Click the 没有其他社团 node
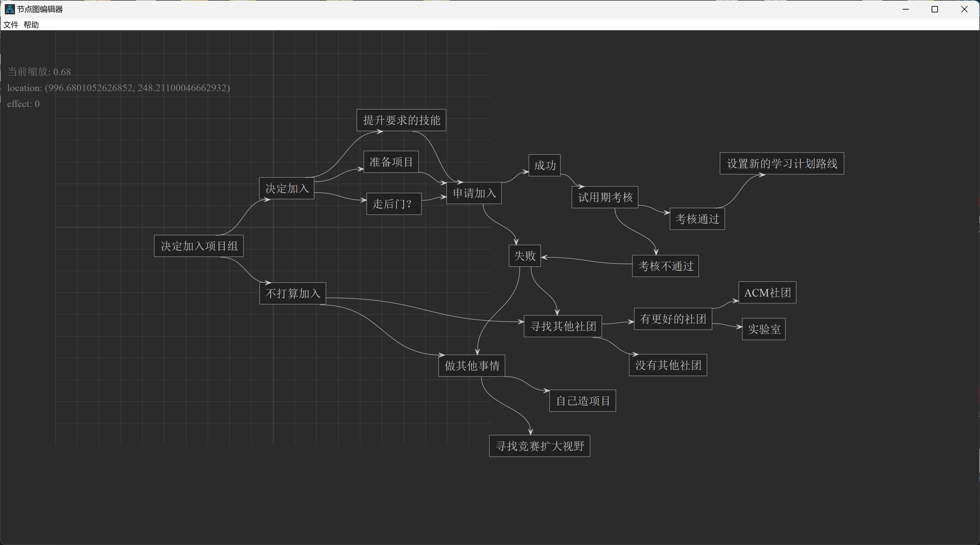This screenshot has width=980, height=545. pos(668,365)
